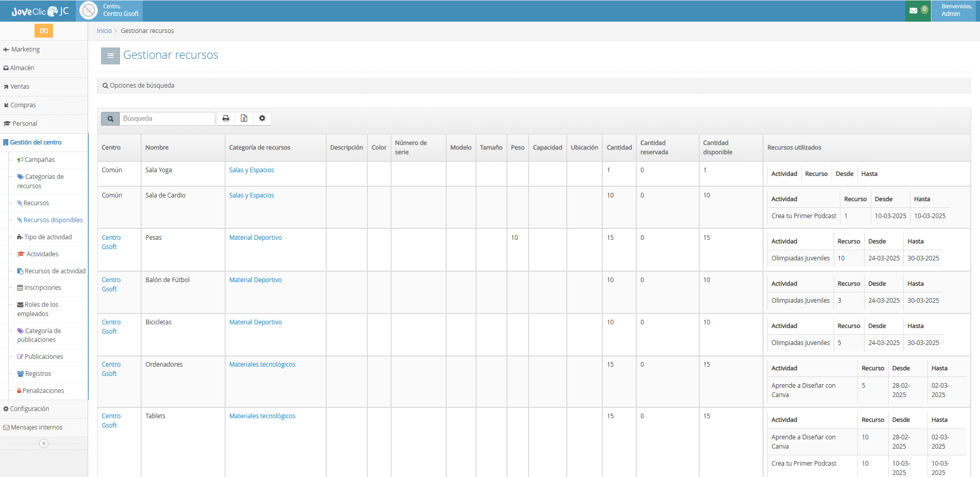Click the Búsqueda input field

click(x=167, y=119)
